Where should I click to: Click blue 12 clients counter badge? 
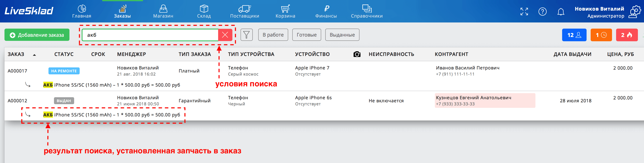tap(574, 35)
